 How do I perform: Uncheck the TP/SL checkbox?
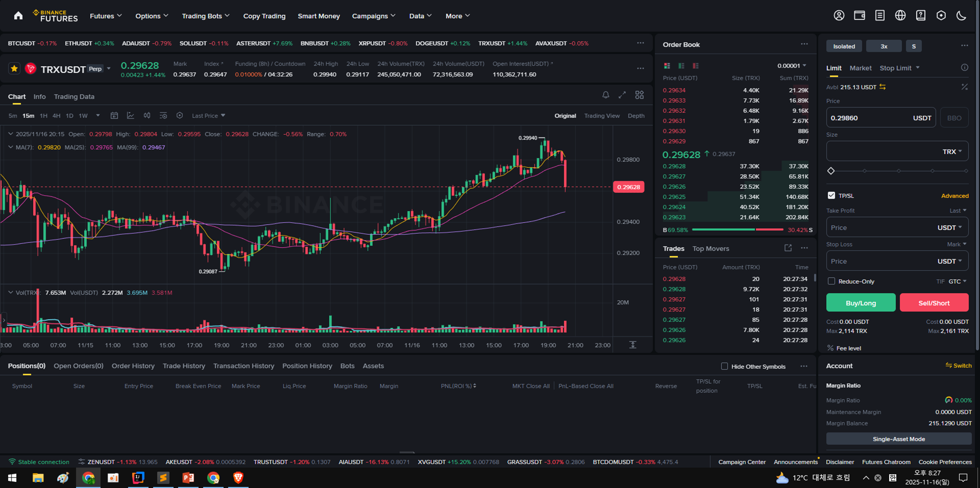831,195
